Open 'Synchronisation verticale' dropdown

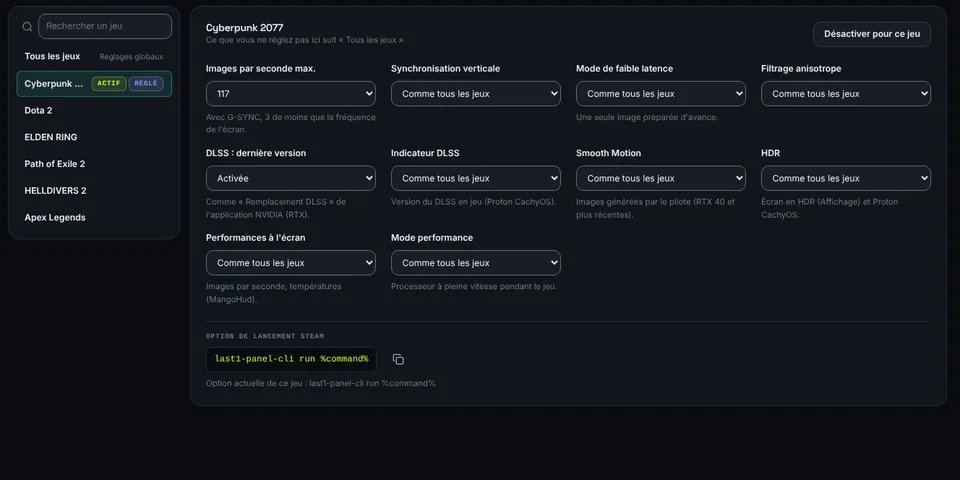pyautogui.click(x=476, y=94)
